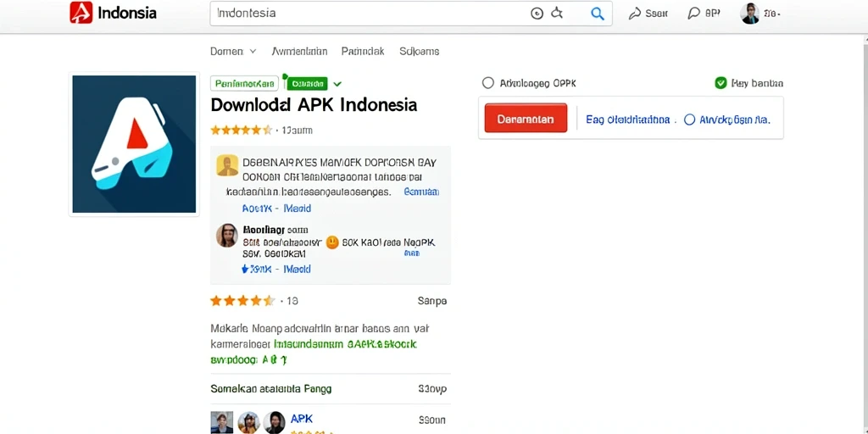Click the S3ovp text on the right
The height and width of the screenshot is (434, 868).
(x=432, y=389)
